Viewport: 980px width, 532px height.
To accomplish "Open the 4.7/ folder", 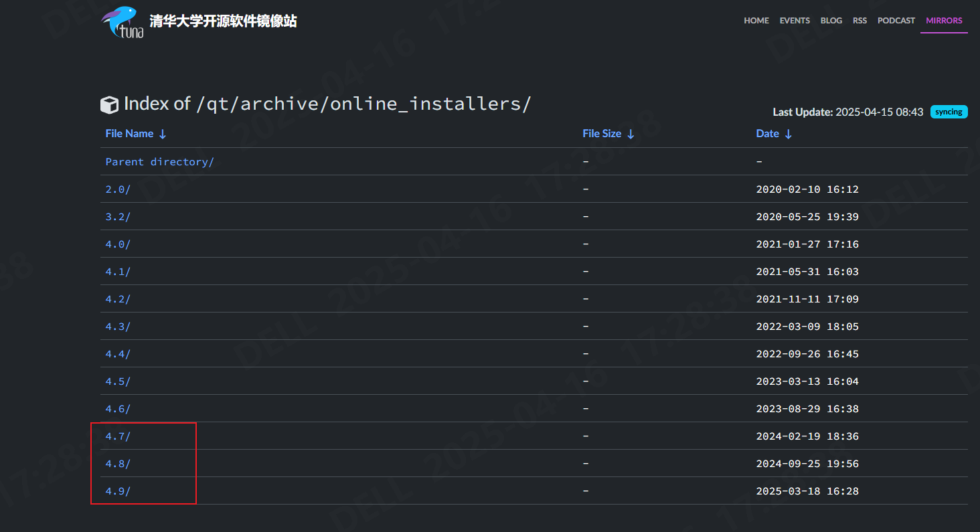I will 118,436.
